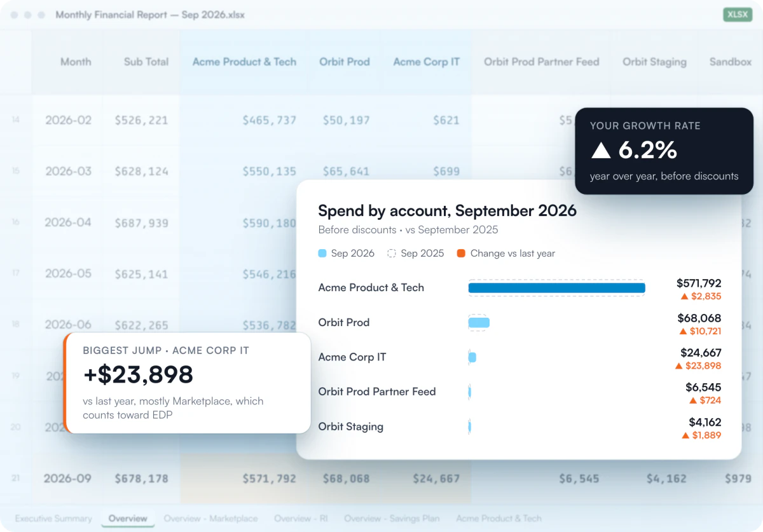Screen dimensions: 763x532
Task: Click Orbit Prod Partner Feed column header
Action: point(542,62)
